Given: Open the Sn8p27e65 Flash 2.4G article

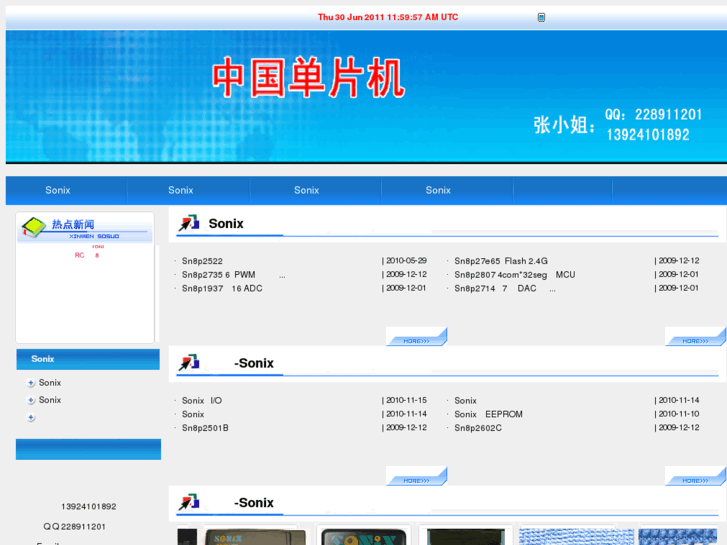Looking at the screenshot, I should click(x=501, y=261).
